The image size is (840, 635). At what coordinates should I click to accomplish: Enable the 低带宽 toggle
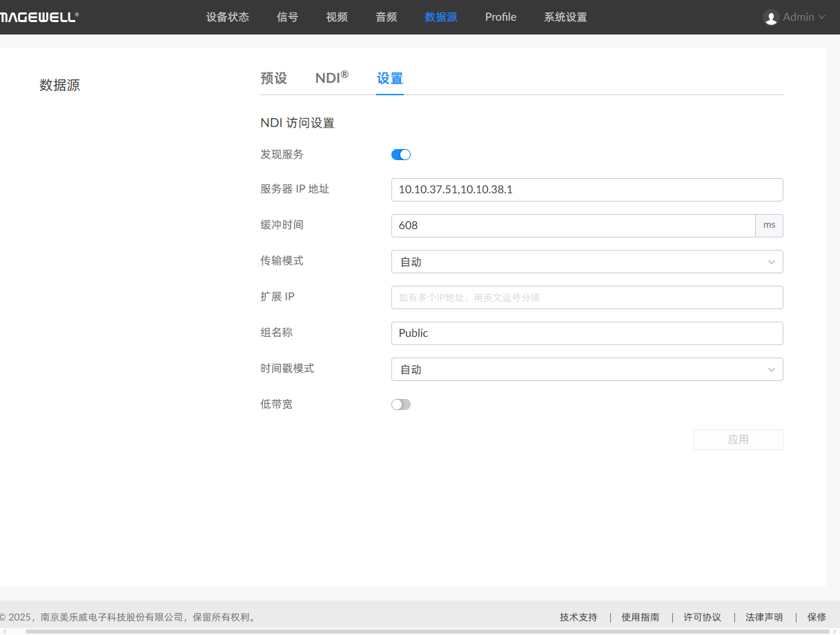tap(401, 404)
